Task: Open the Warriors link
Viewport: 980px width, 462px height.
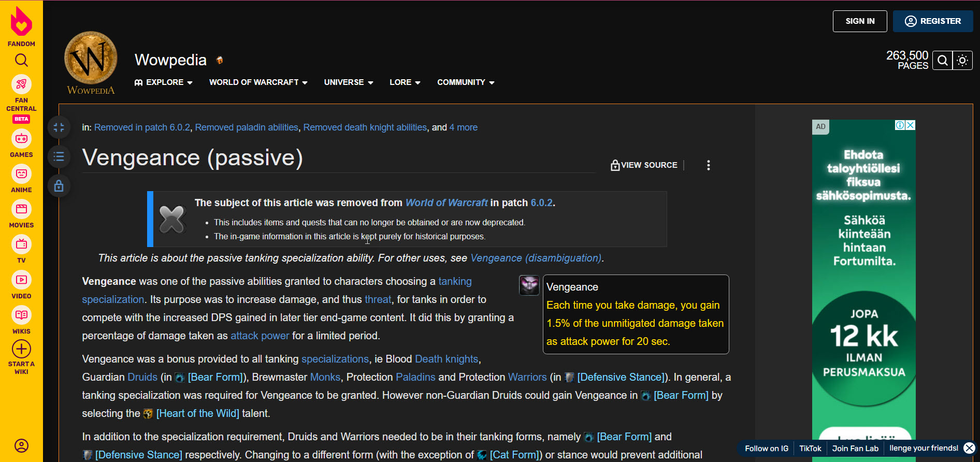Action: [x=527, y=377]
